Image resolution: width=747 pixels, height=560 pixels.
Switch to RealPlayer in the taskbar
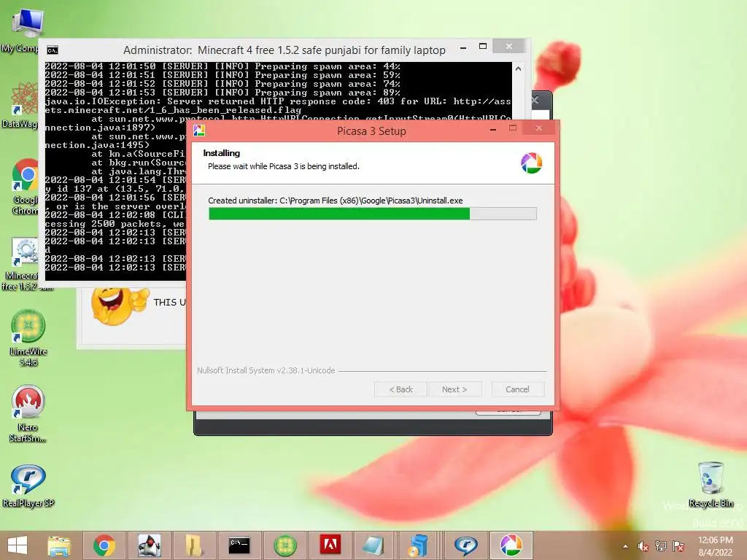tap(465, 545)
